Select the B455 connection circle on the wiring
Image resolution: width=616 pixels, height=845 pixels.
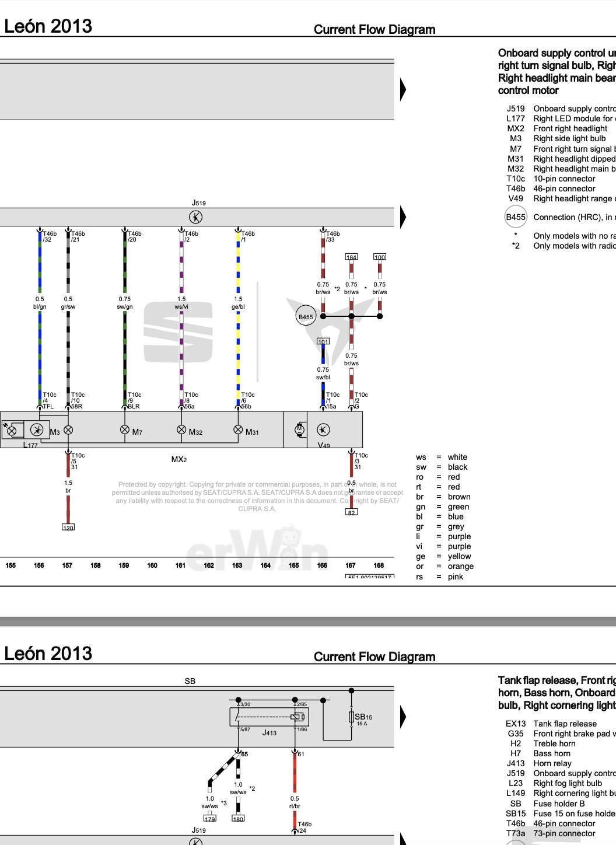306,317
